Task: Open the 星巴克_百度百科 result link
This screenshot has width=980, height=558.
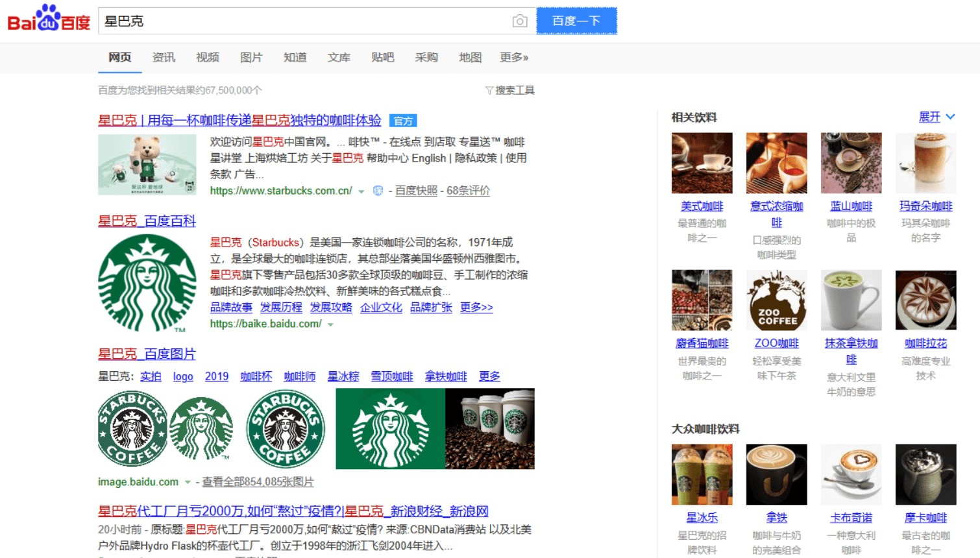Action: (x=147, y=221)
